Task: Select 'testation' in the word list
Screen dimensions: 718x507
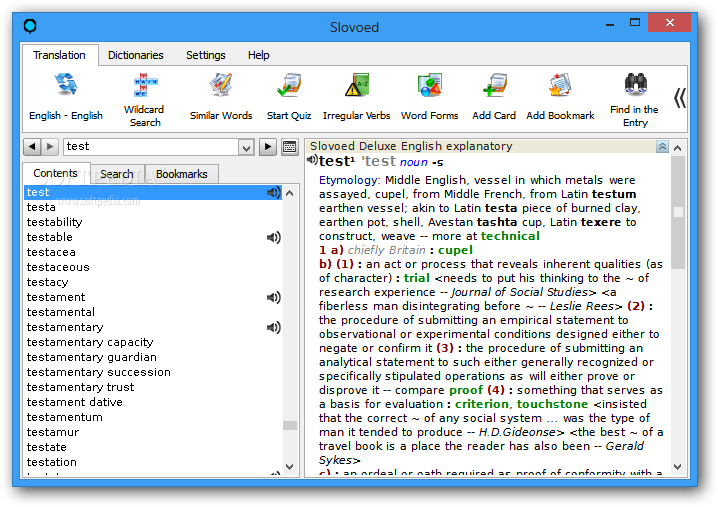Action: tap(153, 463)
